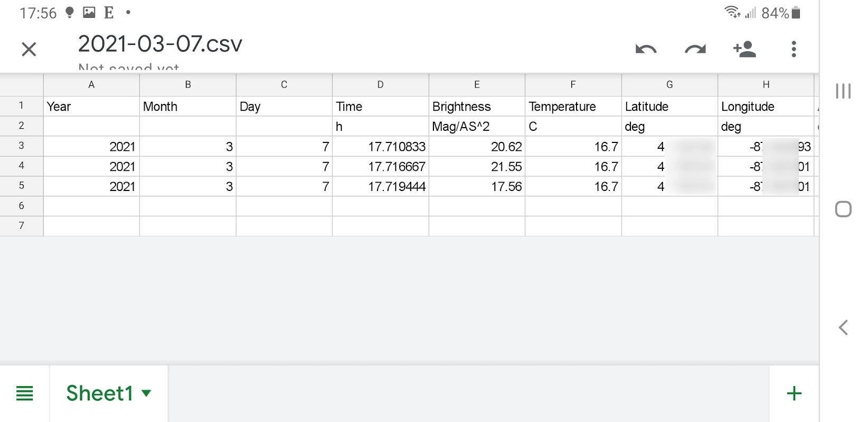Tap the Android recent apps button
Screen dimensions: 868x422
(843, 91)
